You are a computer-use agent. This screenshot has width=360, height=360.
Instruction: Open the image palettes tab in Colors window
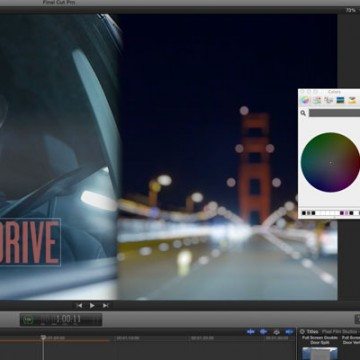pyautogui.click(x=340, y=100)
